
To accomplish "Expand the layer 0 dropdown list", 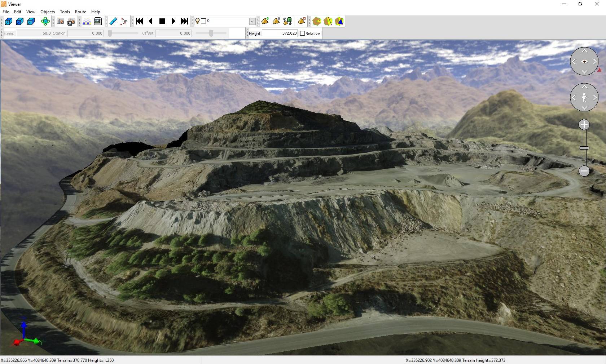I will click(252, 21).
